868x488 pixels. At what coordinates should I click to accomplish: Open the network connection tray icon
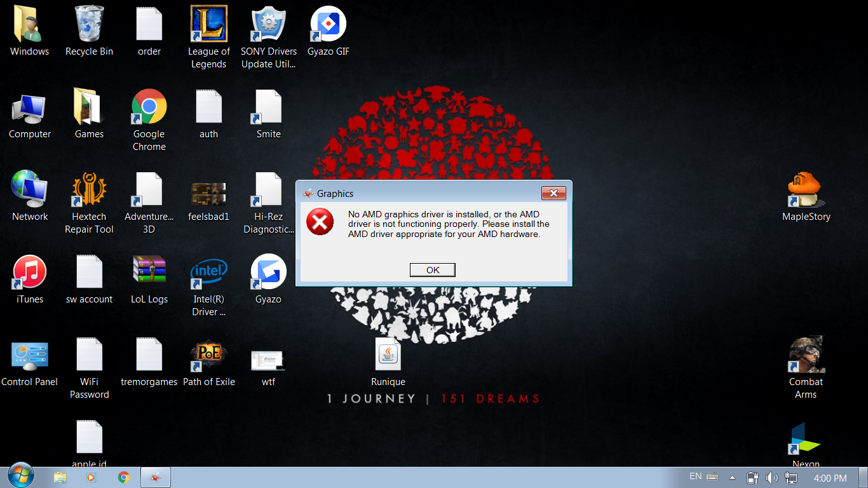pos(791,478)
